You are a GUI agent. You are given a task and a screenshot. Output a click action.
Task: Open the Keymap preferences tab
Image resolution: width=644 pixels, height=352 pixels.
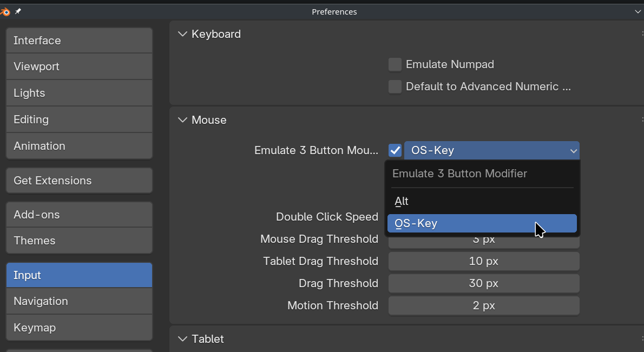click(x=79, y=328)
